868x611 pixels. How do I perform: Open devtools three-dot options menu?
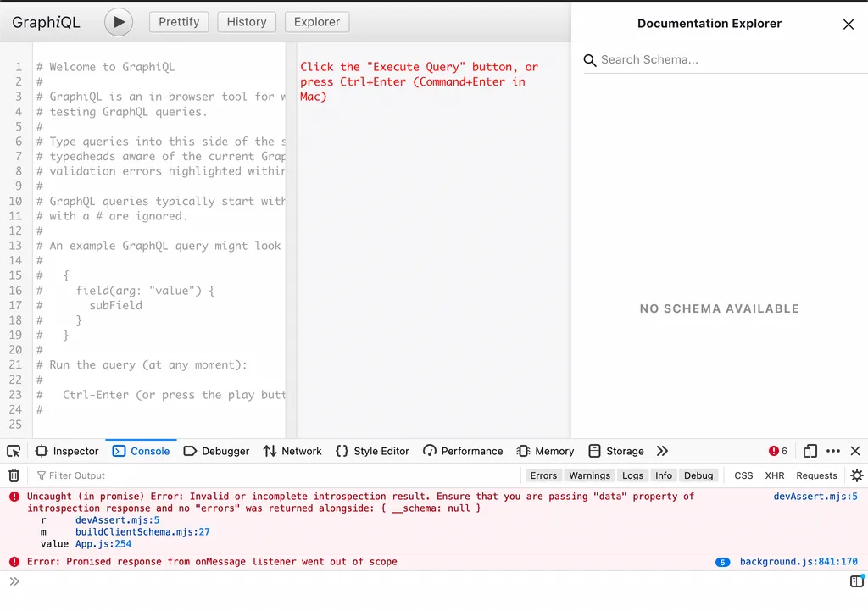tap(833, 451)
